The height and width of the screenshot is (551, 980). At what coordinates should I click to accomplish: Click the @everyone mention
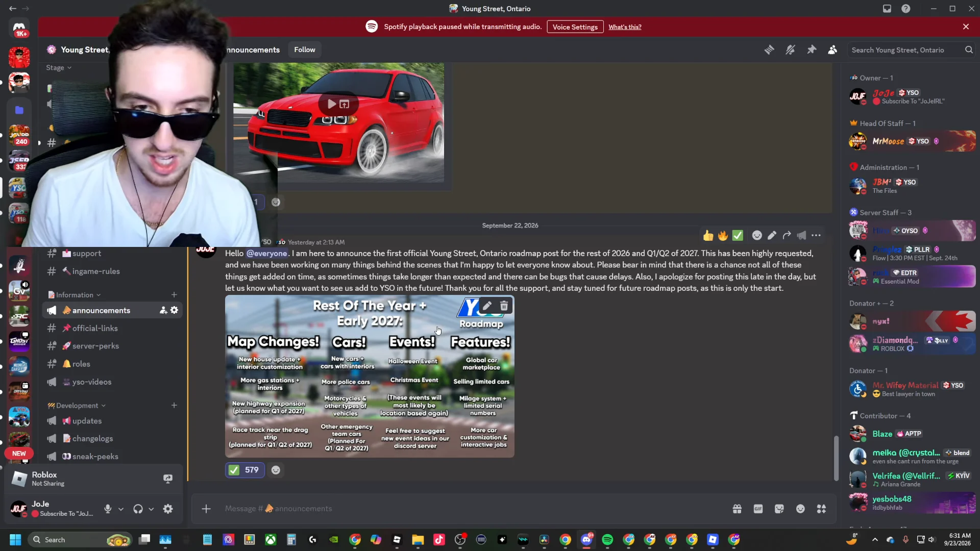(266, 253)
